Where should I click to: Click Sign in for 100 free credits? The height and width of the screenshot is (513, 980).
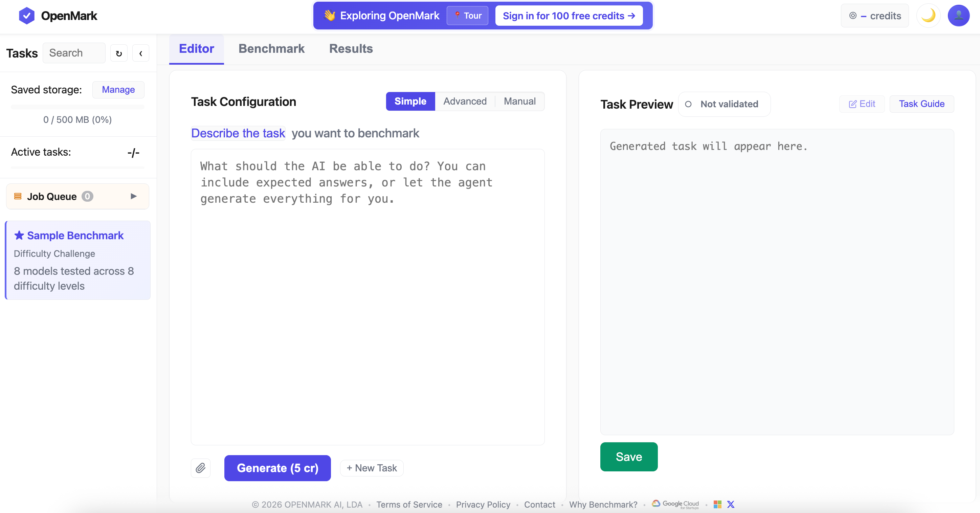click(569, 16)
